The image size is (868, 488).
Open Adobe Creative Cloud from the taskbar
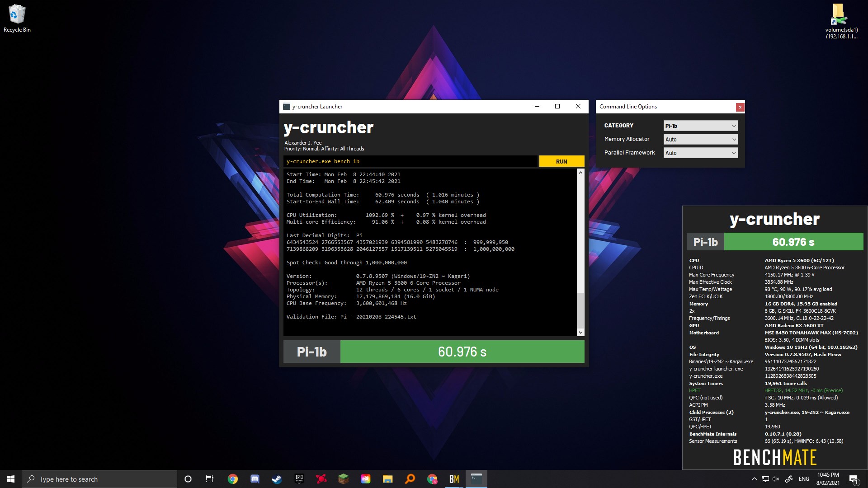(x=366, y=479)
